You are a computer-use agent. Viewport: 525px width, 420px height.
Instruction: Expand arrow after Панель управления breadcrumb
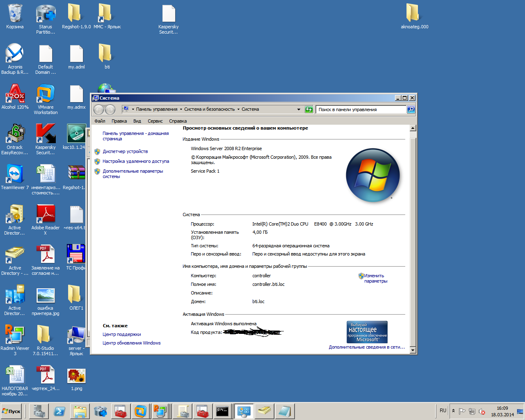181,110
